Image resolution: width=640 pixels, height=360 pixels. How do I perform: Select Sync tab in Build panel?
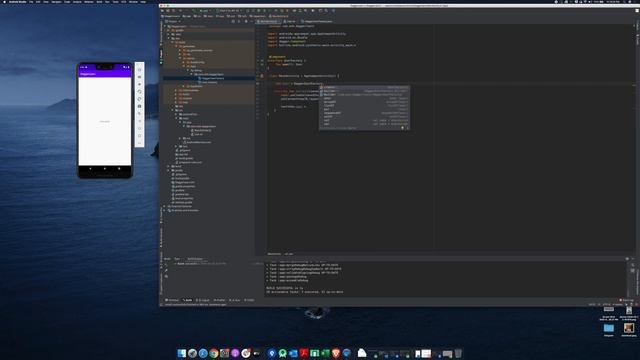coord(177,259)
